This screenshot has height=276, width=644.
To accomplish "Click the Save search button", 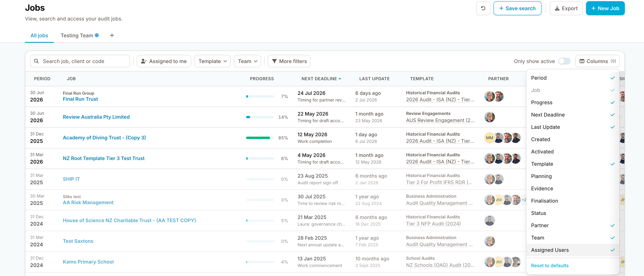I will [517, 8].
